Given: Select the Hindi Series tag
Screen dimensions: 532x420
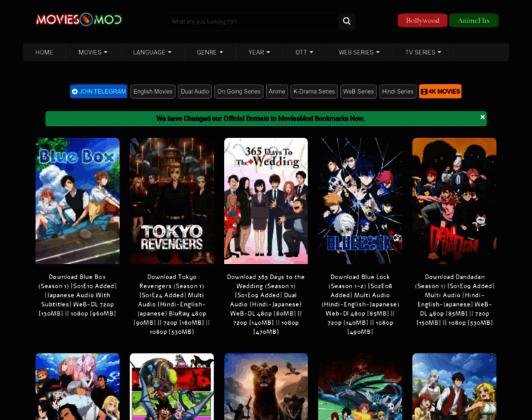Looking at the screenshot, I should 398,91.
